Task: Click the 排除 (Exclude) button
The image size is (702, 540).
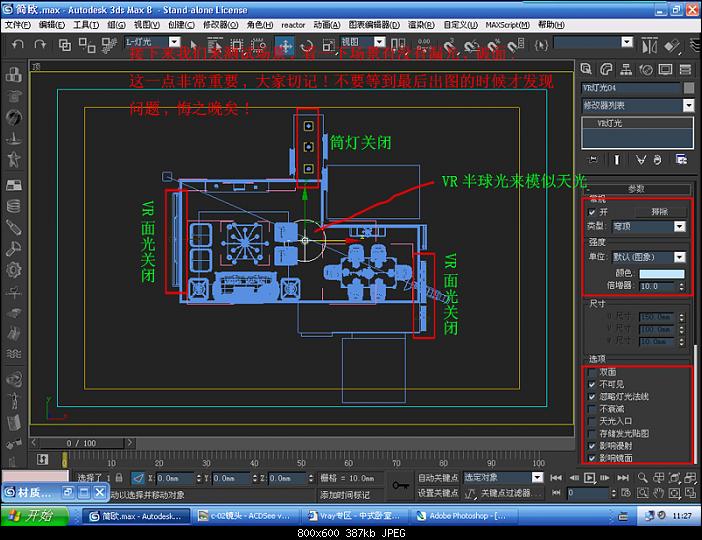Action: [660, 212]
